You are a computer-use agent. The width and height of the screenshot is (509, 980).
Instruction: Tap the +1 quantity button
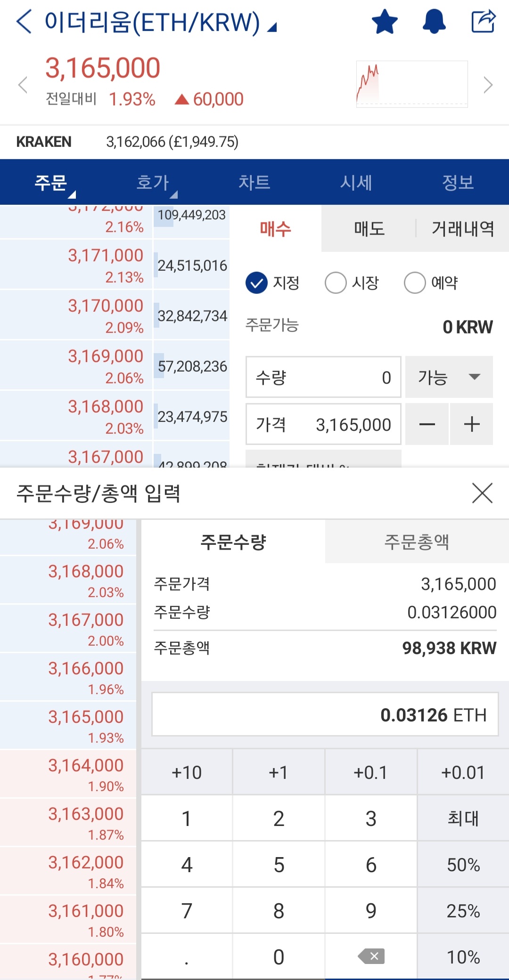pos(279,772)
